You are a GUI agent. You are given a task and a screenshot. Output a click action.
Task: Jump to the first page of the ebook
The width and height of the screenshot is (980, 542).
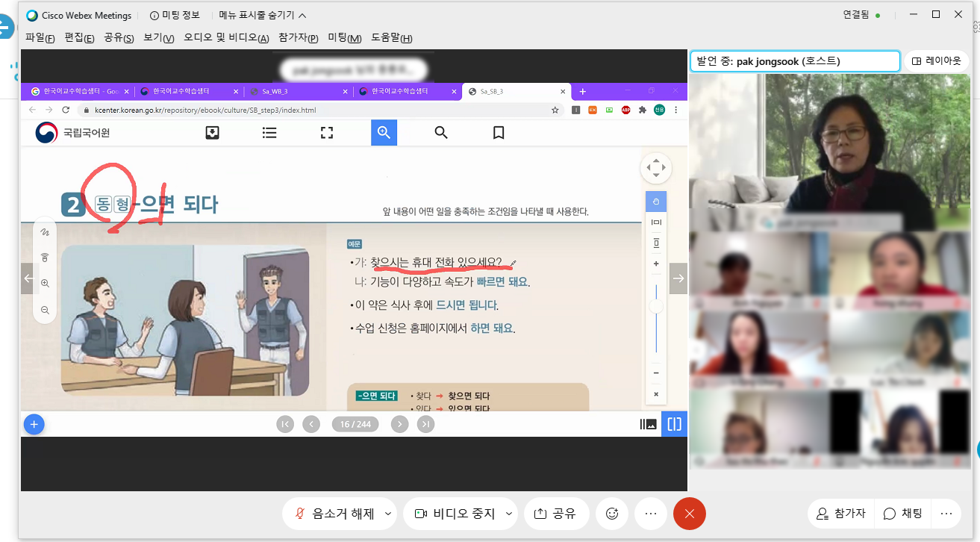point(285,424)
